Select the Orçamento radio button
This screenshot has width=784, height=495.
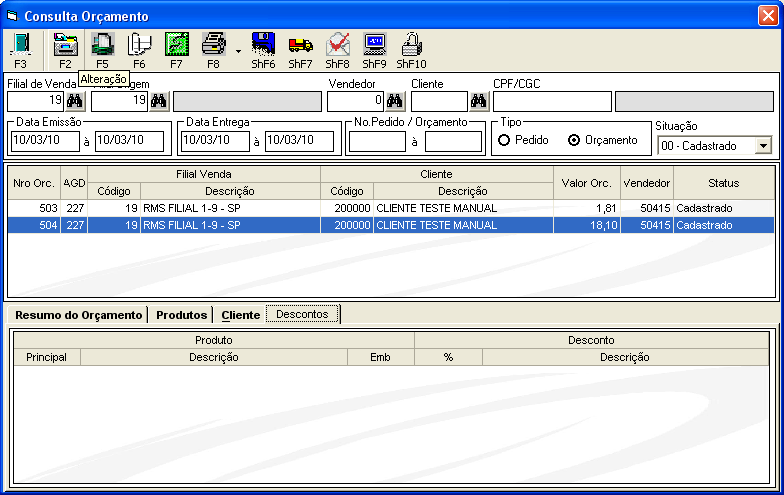coord(574,140)
